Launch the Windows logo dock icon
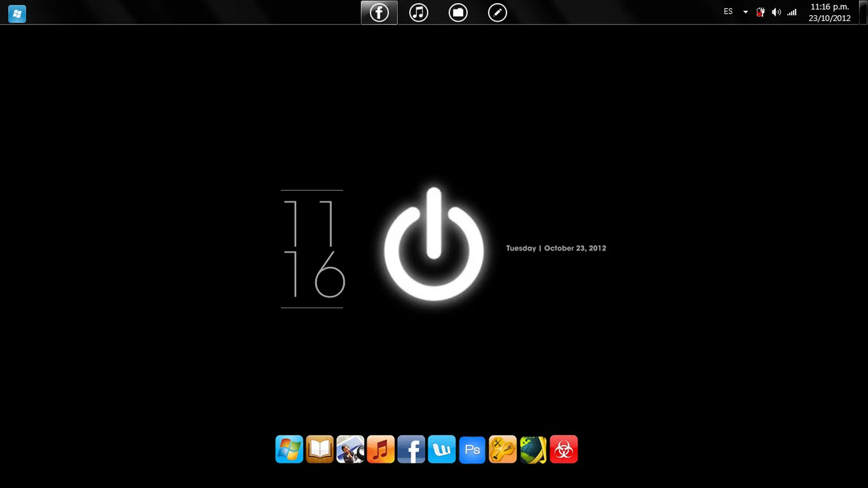Screen dimensions: 868x488 coord(289,449)
